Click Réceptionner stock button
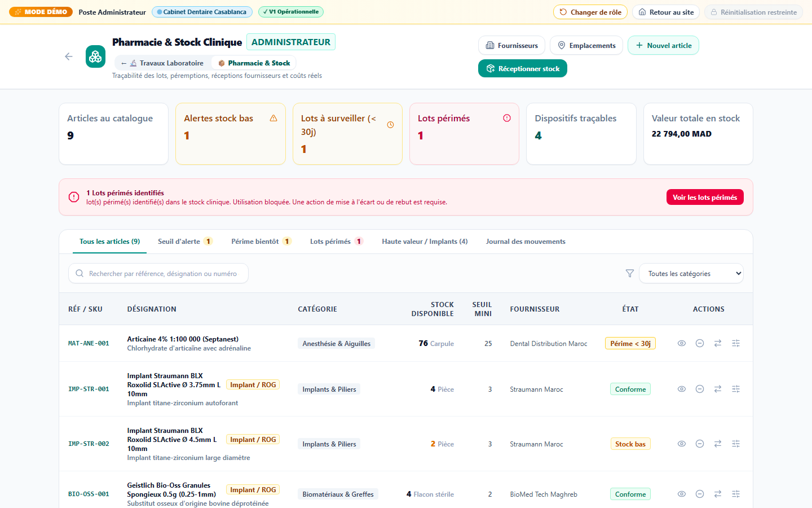Screen dimensions: 812x508 click(x=523, y=68)
